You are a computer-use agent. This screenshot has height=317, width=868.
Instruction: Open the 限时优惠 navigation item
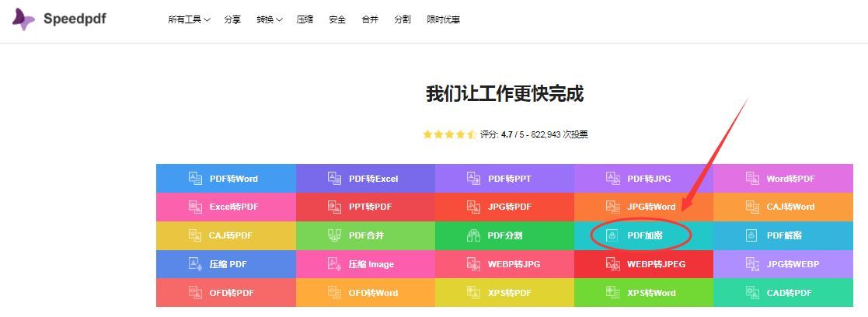[x=444, y=20]
